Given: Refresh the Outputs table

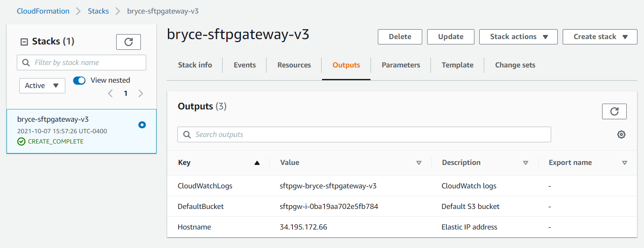Looking at the screenshot, I should 614,111.
